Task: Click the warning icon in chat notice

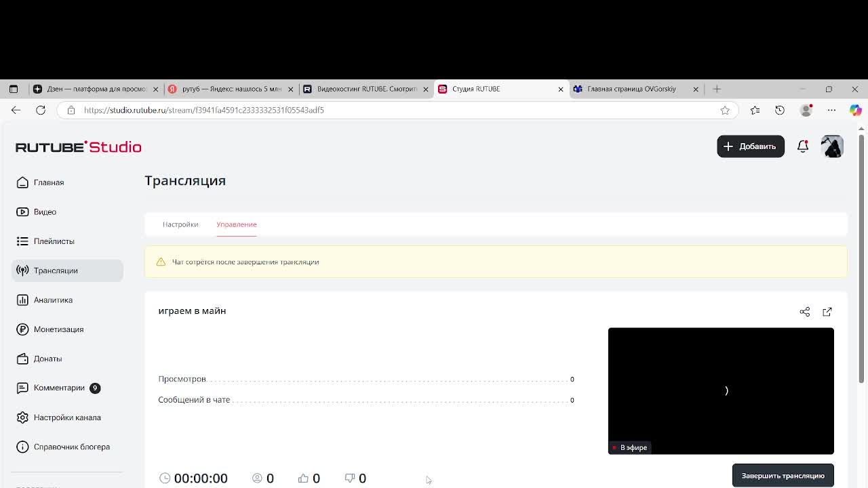Action: tap(161, 262)
